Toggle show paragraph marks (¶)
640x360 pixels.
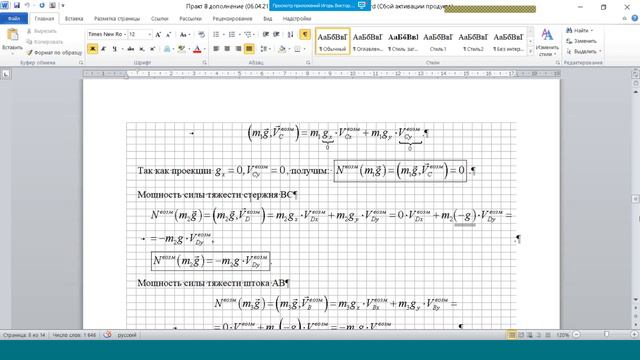click(305, 35)
